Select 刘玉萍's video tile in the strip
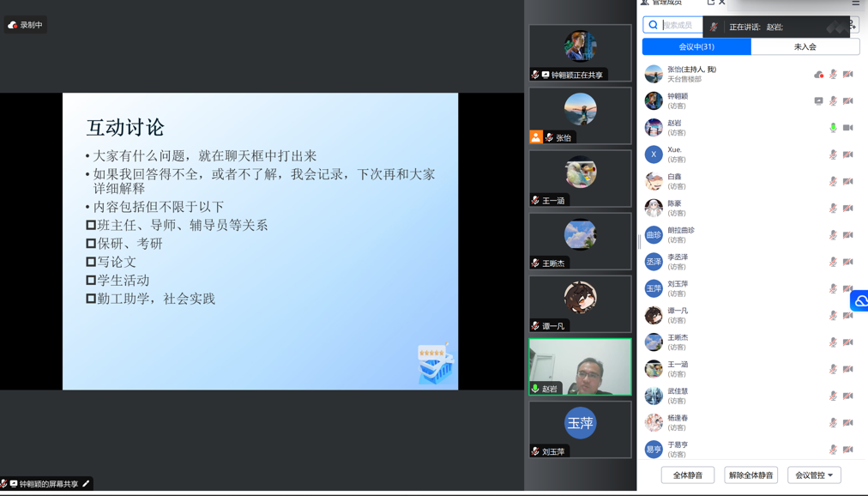 [580, 428]
